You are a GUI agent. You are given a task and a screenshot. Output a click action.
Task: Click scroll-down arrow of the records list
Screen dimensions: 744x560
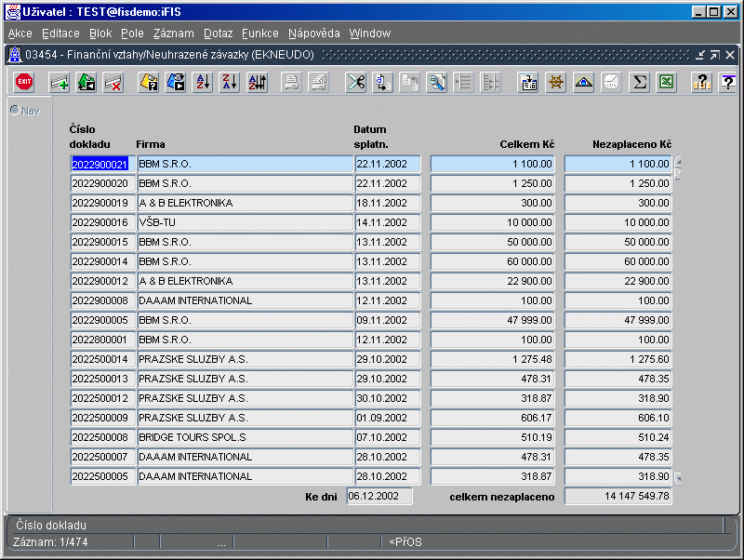(x=678, y=478)
